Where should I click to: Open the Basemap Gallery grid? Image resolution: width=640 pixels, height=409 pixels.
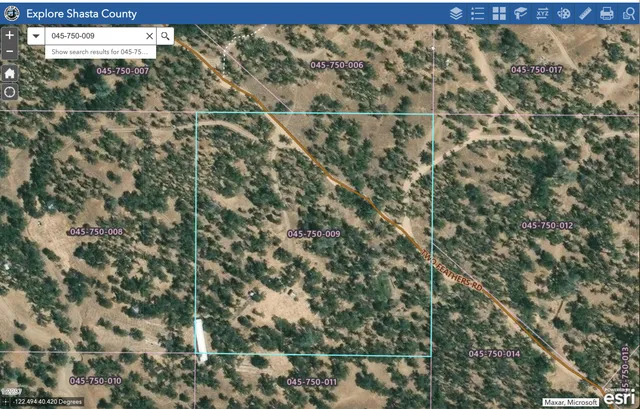pos(499,13)
